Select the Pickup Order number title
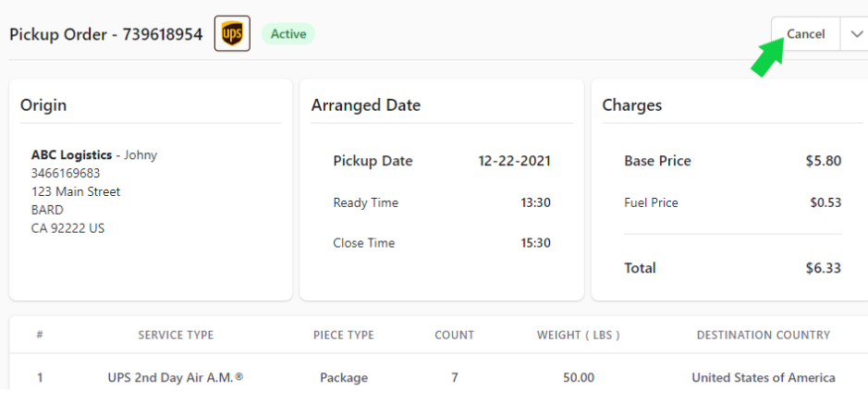The width and height of the screenshot is (868, 403). 105,34
